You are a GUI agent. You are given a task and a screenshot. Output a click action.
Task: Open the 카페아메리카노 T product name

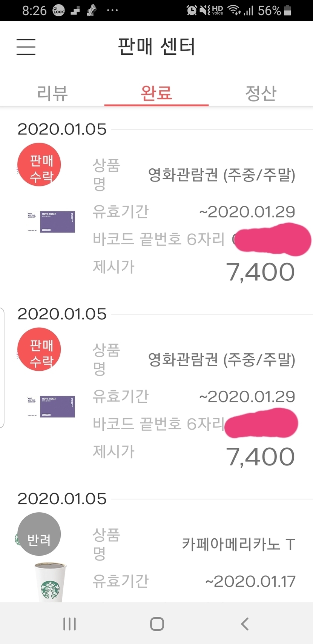[x=238, y=544]
